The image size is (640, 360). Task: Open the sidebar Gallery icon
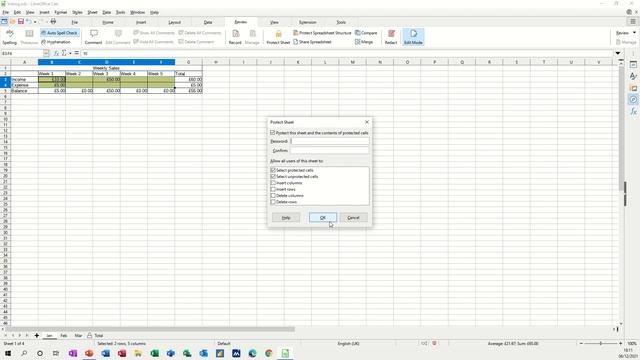click(633, 88)
